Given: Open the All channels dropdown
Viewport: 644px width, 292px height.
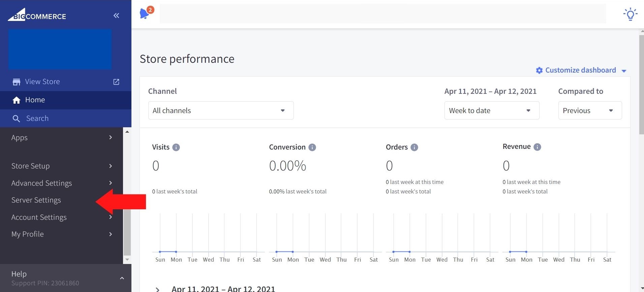Looking at the screenshot, I should pos(221,110).
